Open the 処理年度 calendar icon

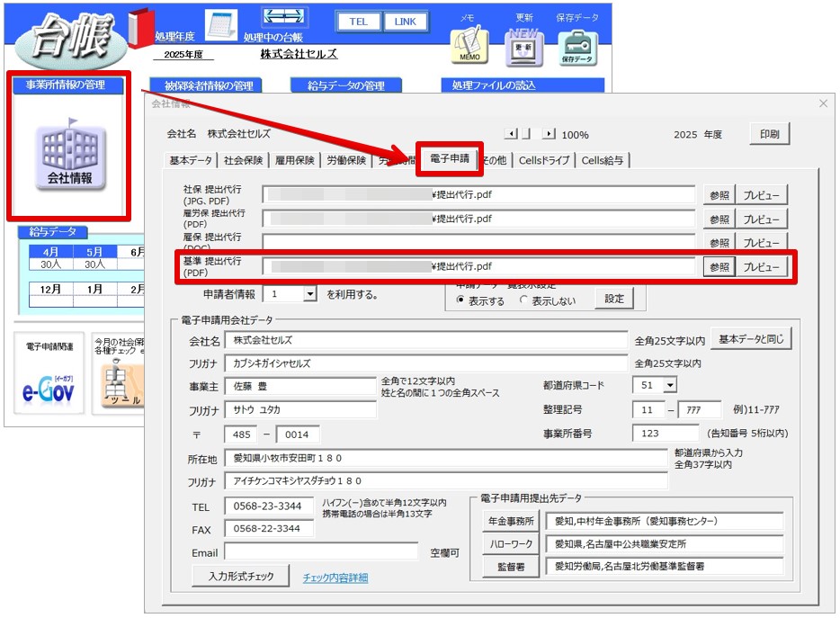coord(221,24)
